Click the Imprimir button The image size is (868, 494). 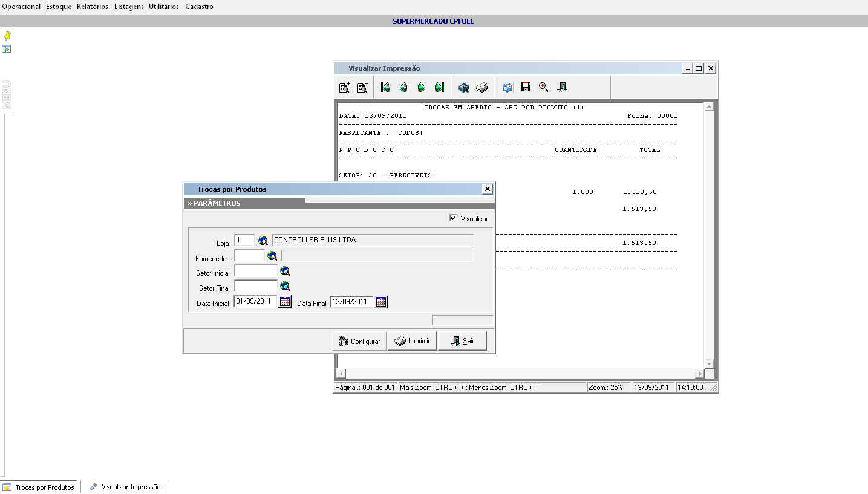click(x=412, y=341)
